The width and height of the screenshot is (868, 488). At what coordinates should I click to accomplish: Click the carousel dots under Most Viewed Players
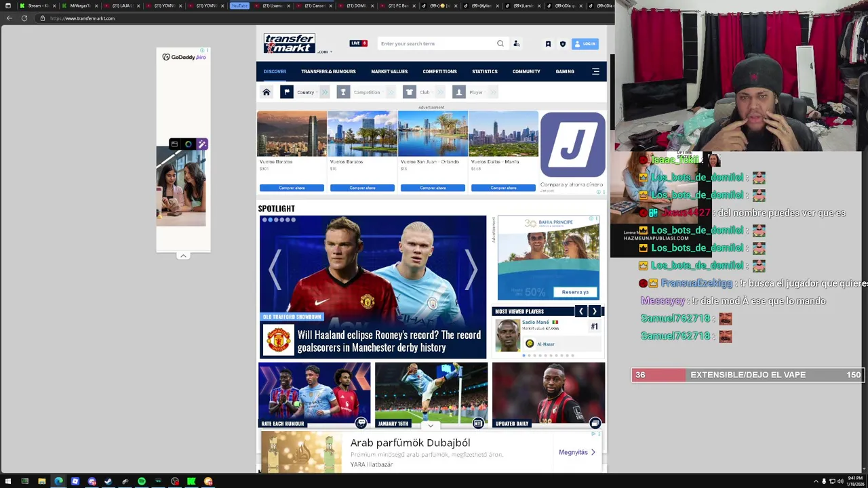point(548,355)
